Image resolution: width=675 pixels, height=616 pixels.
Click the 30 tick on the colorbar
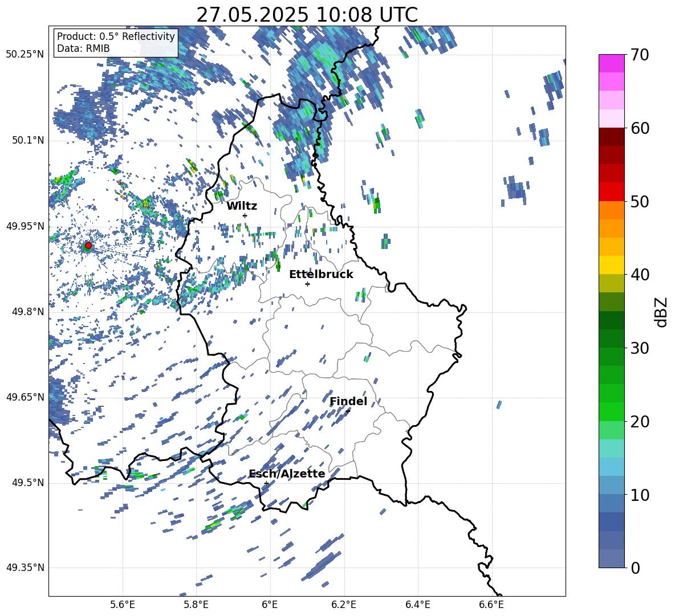click(x=639, y=348)
